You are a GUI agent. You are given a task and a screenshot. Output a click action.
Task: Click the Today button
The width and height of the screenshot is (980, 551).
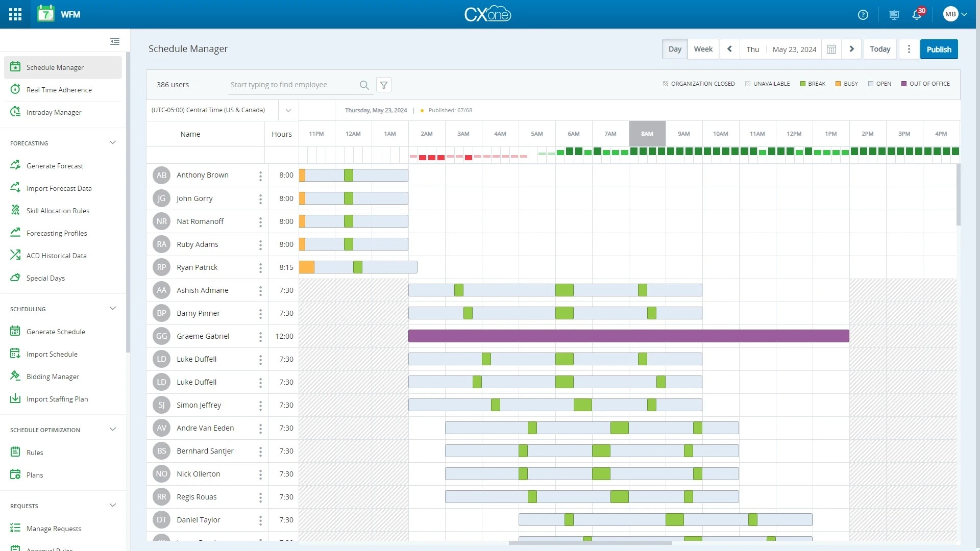click(x=880, y=49)
